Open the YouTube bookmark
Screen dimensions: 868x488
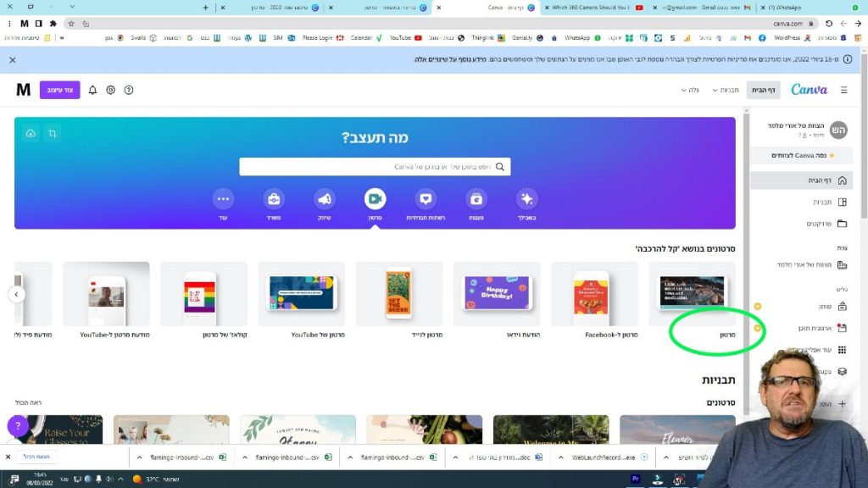405,37
